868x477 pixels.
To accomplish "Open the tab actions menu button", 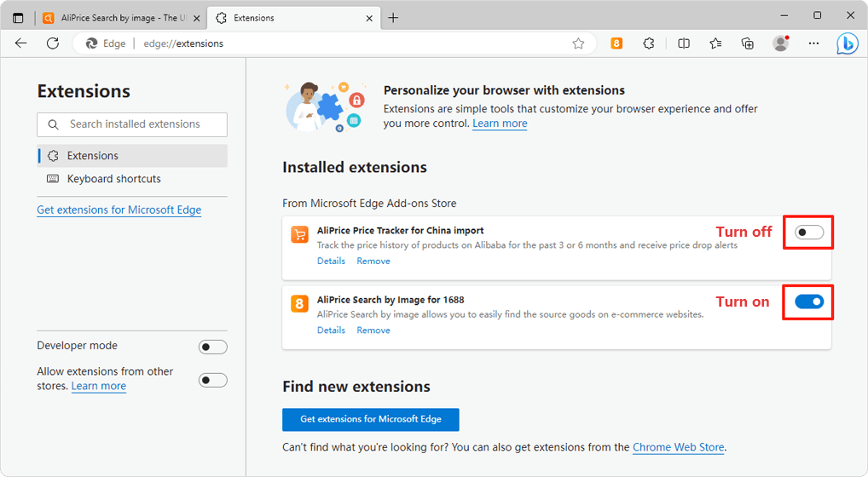I will (x=18, y=17).
